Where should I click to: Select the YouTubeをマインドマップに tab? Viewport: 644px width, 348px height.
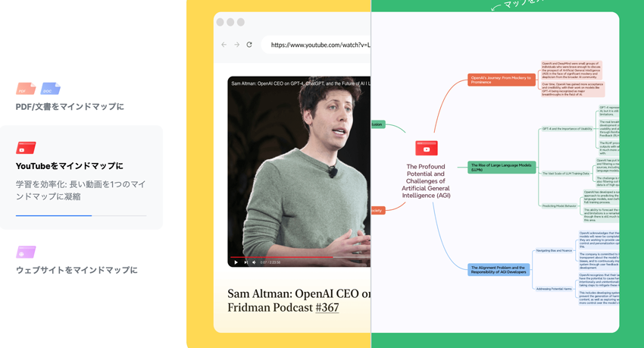coord(69,166)
